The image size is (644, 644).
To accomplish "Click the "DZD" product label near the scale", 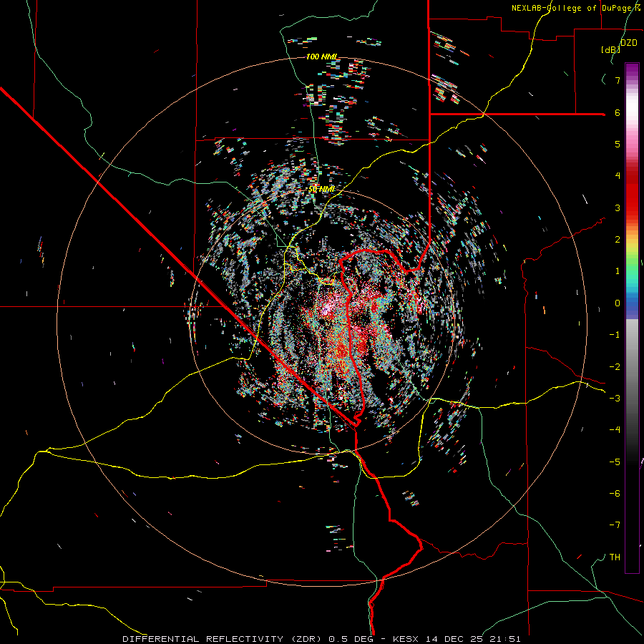I will [x=629, y=43].
